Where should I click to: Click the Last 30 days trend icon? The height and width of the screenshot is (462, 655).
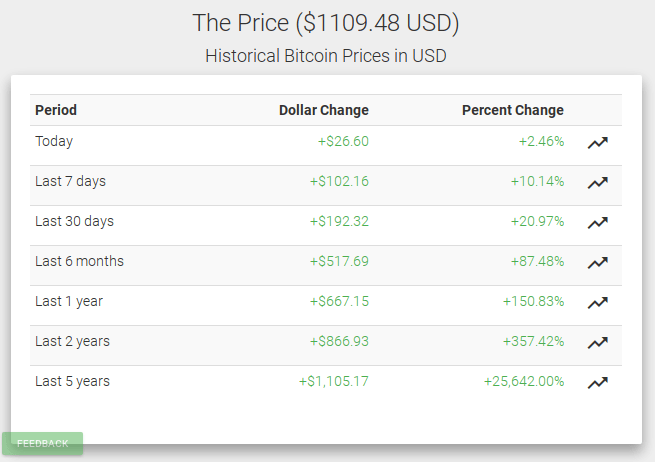click(597, 223)
